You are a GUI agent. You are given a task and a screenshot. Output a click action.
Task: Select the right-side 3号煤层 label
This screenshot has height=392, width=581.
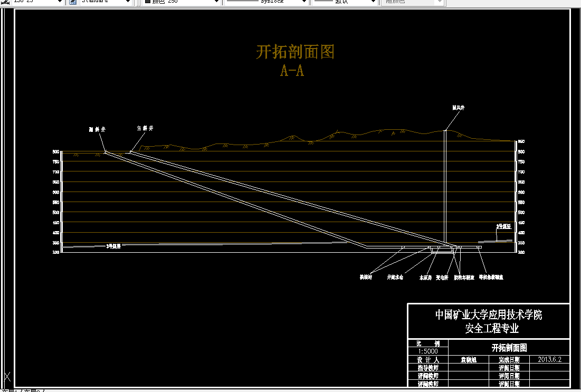[503, 226]
